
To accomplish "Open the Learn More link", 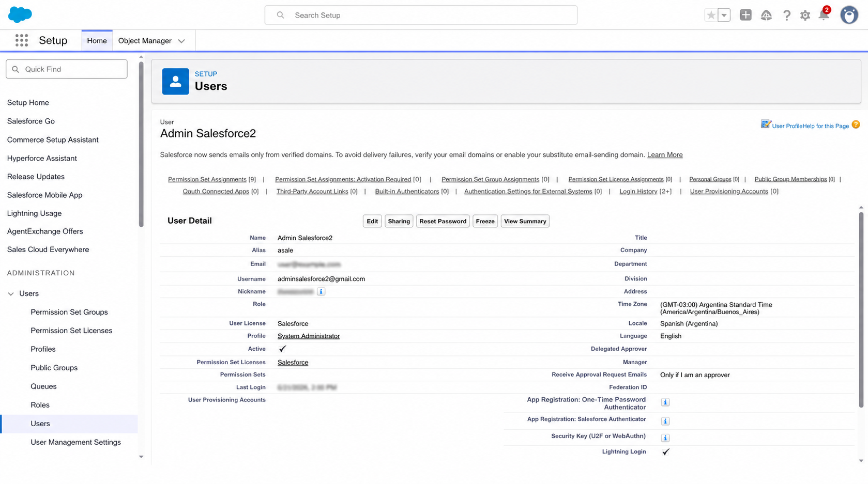I will coord(665,154).
